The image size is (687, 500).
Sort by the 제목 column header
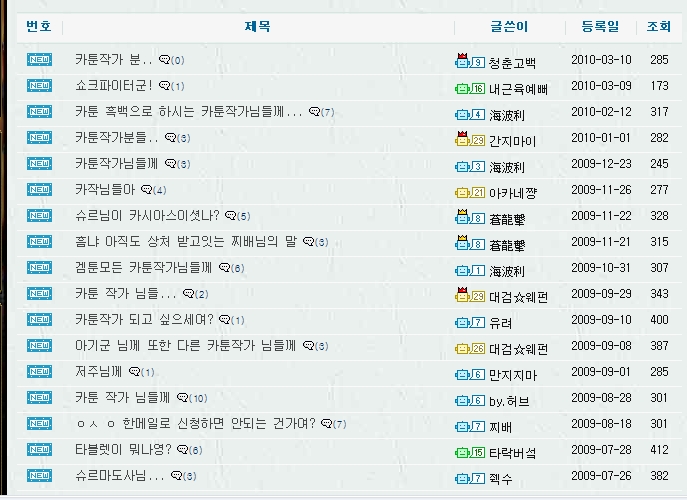(257, 27)
